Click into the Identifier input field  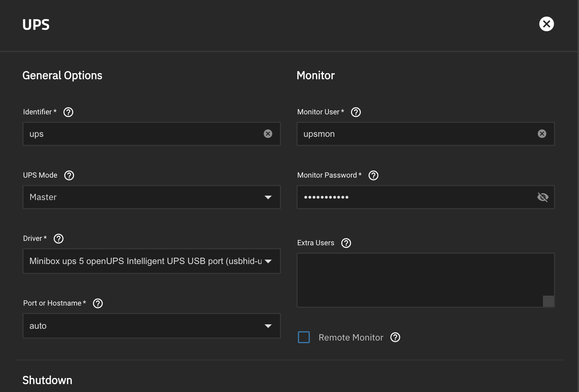[x=143, y=134]
